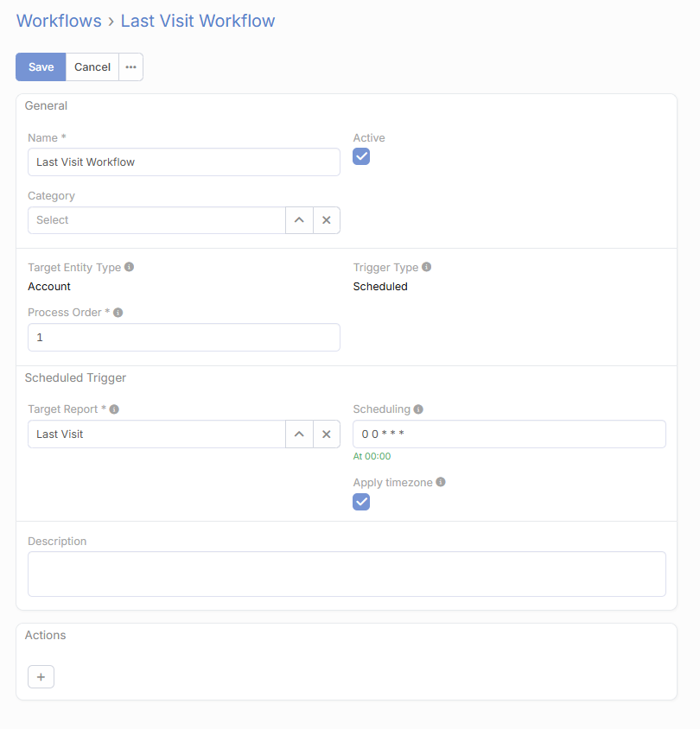The image size is (700, 729).
Task: Expand the Category select dropdown
Action: [x=299, y=220]
